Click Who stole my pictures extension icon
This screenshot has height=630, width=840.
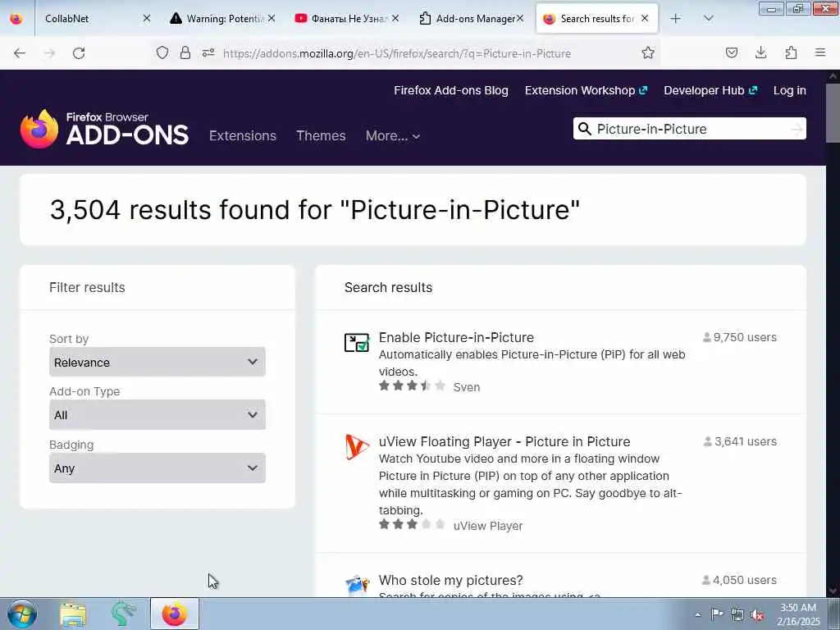pos(357,585)
